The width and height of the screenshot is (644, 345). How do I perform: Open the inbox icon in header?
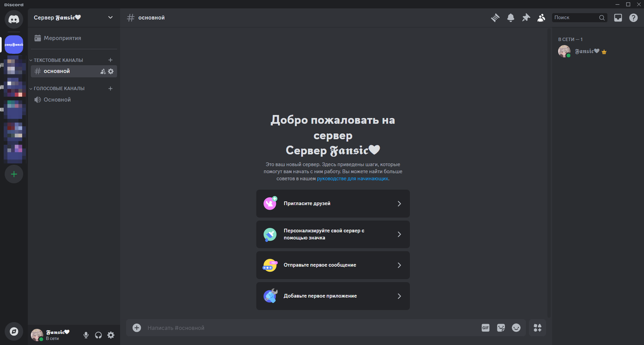618,18
